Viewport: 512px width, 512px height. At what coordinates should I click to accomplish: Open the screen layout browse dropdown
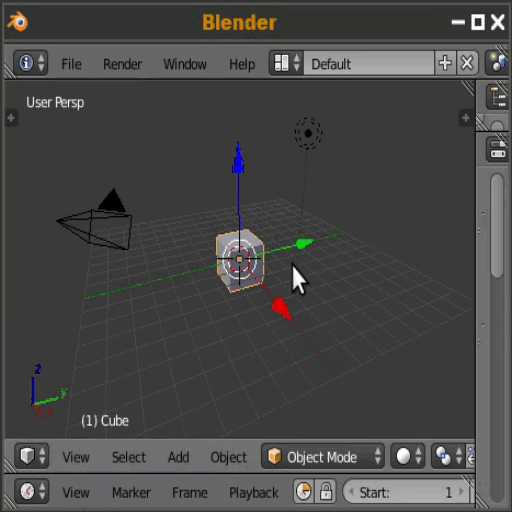pos(286,63)
